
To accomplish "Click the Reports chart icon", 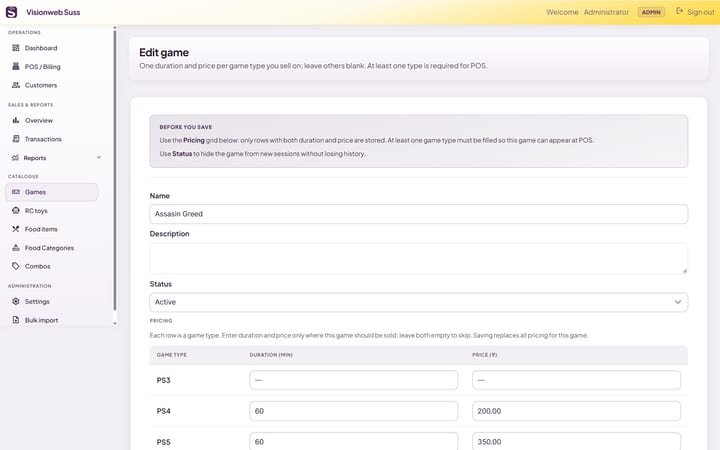I will tap(15, 158).
